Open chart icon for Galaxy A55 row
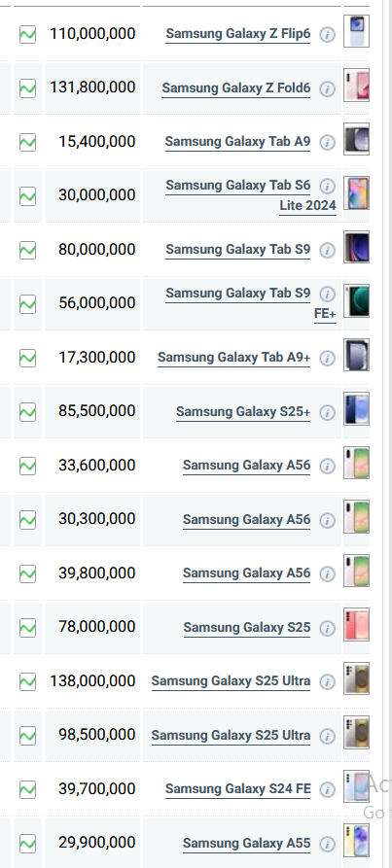Screen dimensions: 392x868 [x=27, y=844]
